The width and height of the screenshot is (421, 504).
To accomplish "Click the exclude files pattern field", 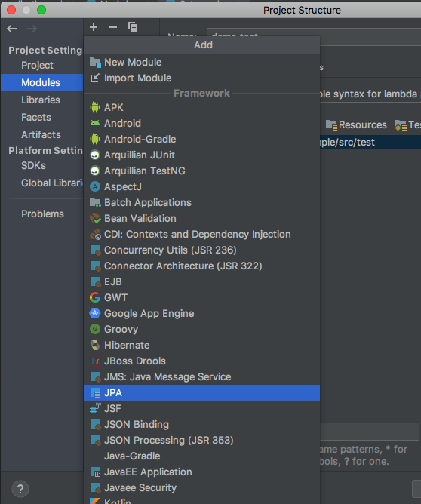I will (370, 432).
